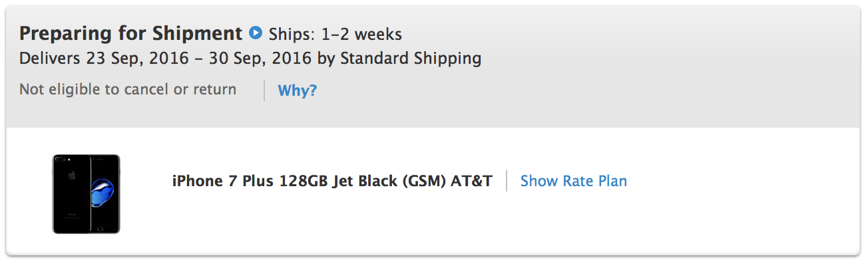This screenshot has height=262, width=868.
Task: Select the Preparing for Shipment heading
Action: [x=131, y=33]
